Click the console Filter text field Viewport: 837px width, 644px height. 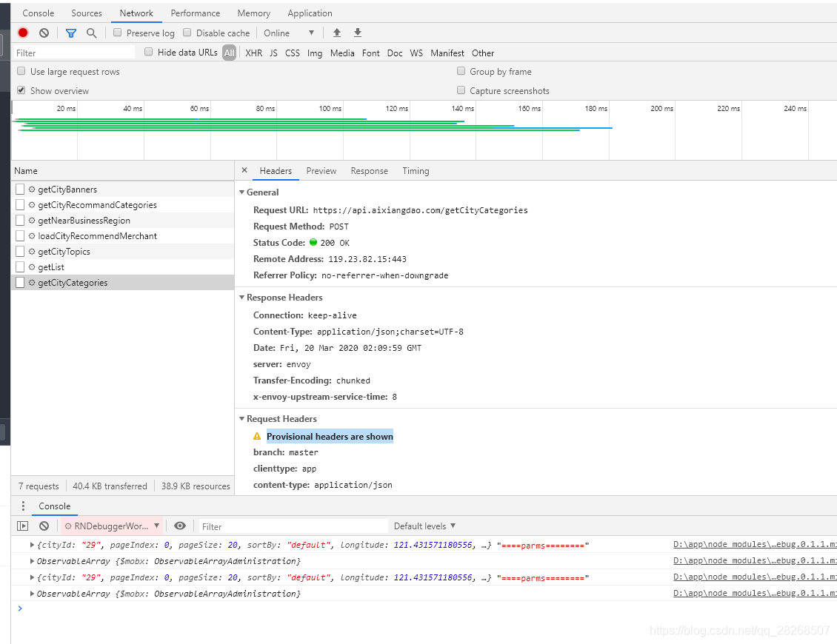point(293,526)
